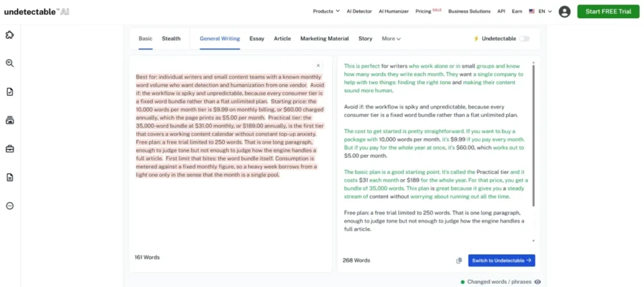The width and height of the screenshot is (644, 287).
Task: Open the briefcase sidebar icon
Action: 10,149
